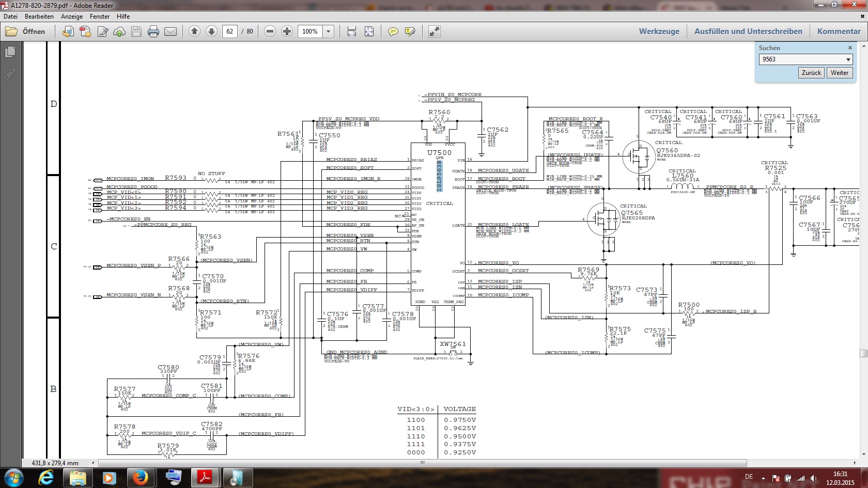Image resolution: width=868 pixels, height=488 pixels.
Task: Switch to Firefox in taskbar
Action: (141, 478)
